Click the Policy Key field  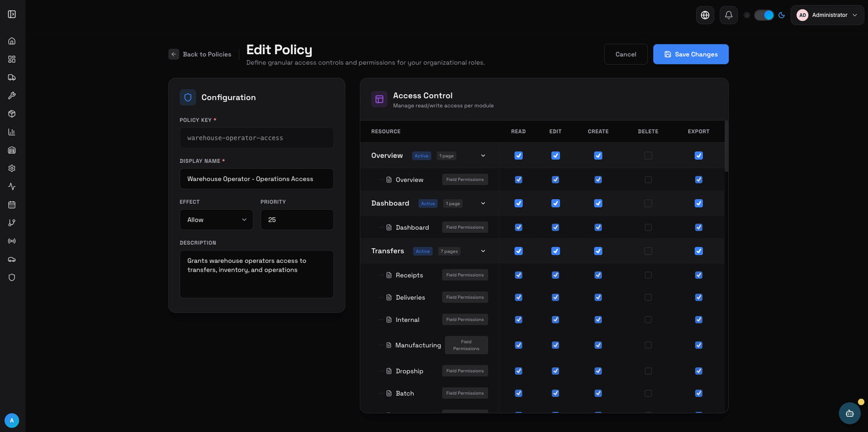(x=257, y=138)
